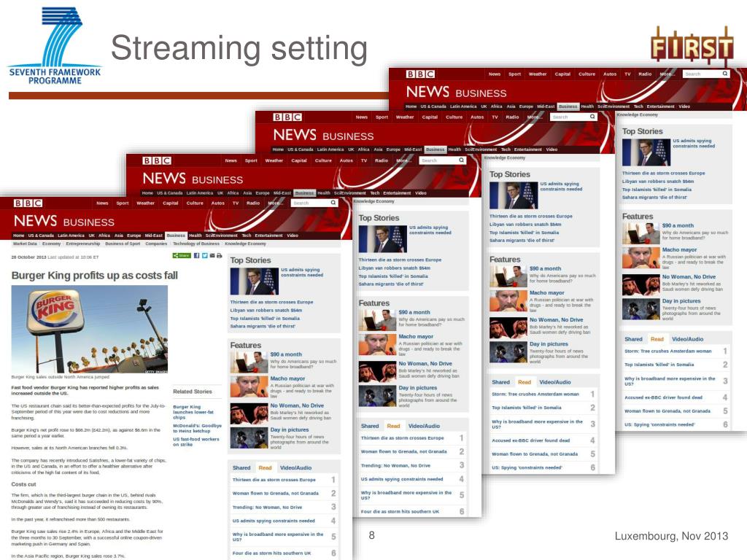Screen dimensions: 747x560
Task: Select Culture in the second page top bar
Action: pos(323,161)
